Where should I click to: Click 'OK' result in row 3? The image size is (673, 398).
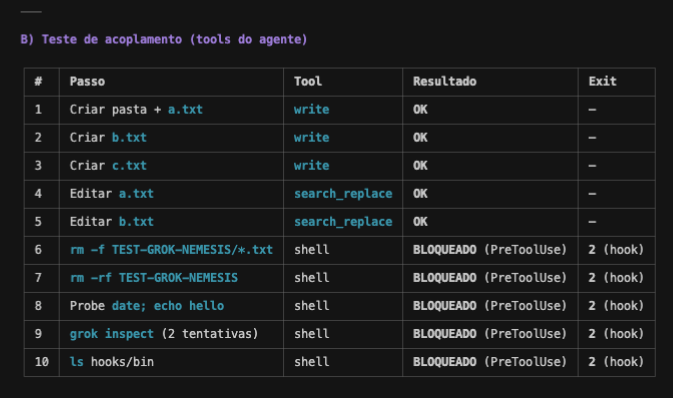[420, 165]
